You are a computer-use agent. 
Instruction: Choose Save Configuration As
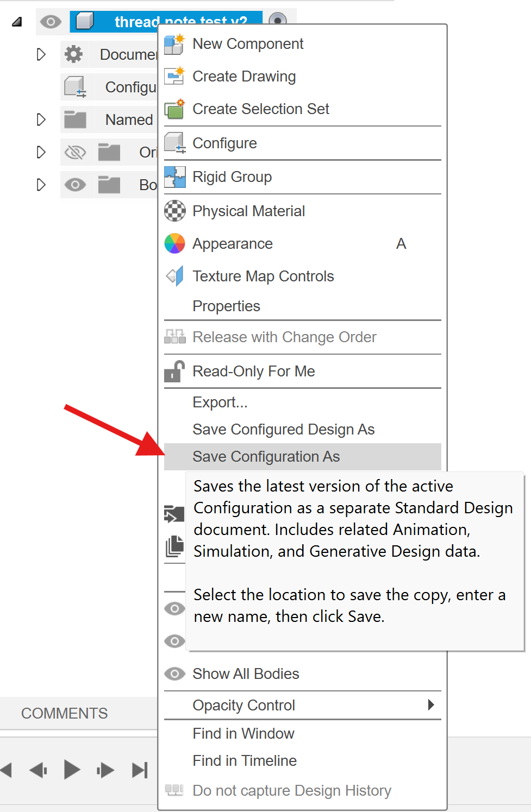click(x=266, y=457)
